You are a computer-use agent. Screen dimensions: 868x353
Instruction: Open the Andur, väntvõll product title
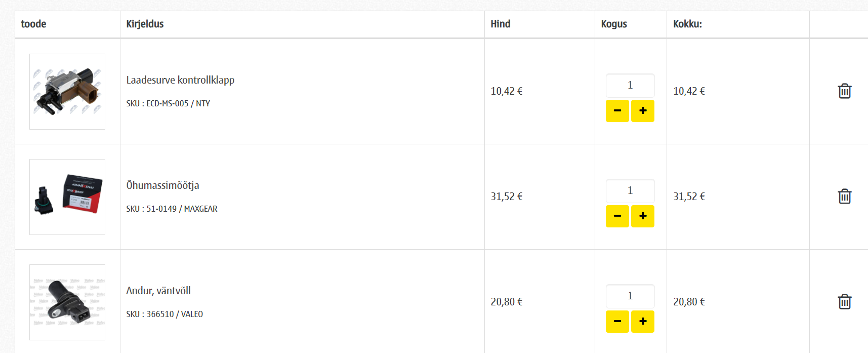[x=158, y=291]
